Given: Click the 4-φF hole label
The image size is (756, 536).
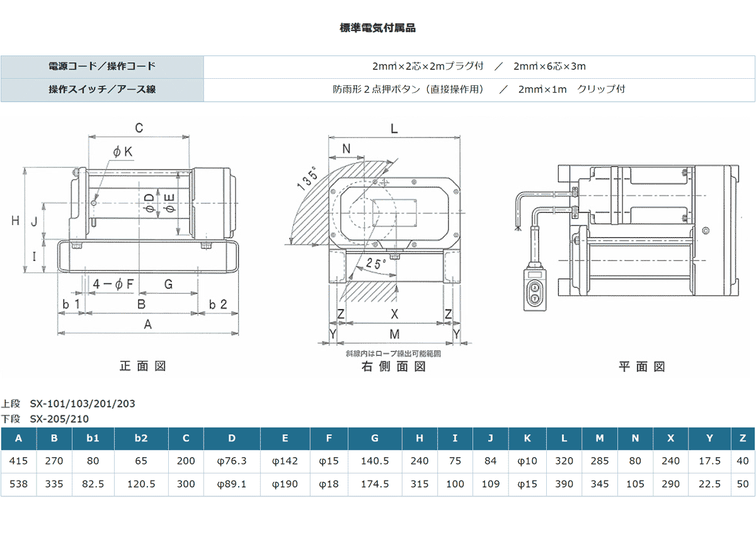Looking at the screenshot, I should 113,284.
